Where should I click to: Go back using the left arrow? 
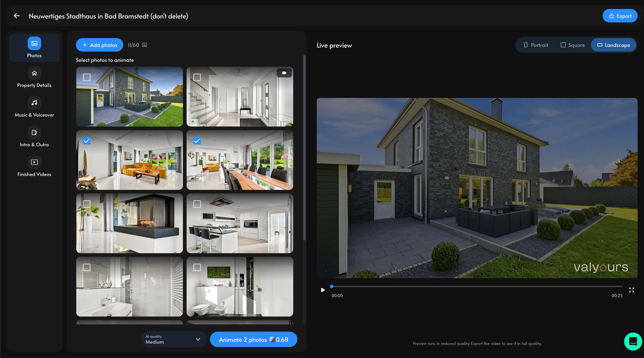pyautogui.click(x=17, y=16)
